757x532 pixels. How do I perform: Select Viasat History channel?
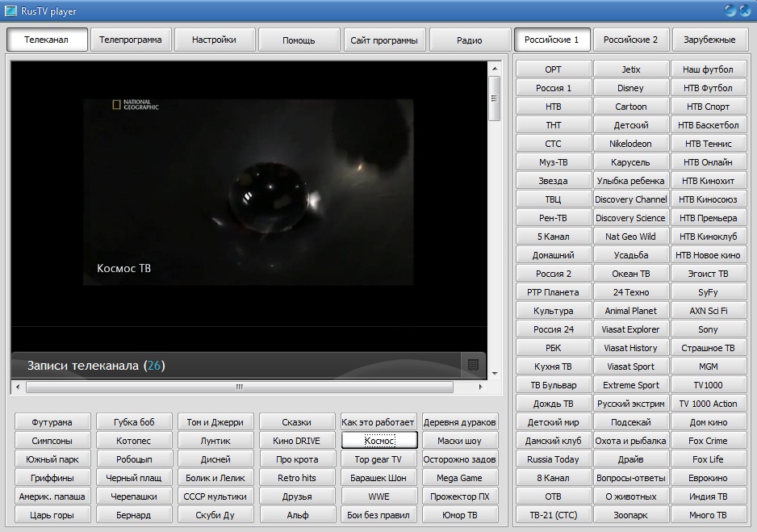point(631,348)
